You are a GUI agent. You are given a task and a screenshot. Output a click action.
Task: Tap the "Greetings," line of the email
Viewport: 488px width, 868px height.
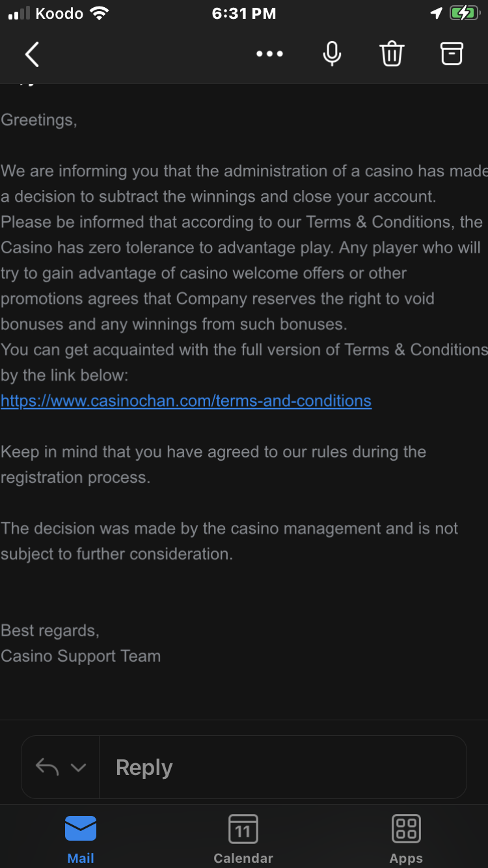[39, 120]
